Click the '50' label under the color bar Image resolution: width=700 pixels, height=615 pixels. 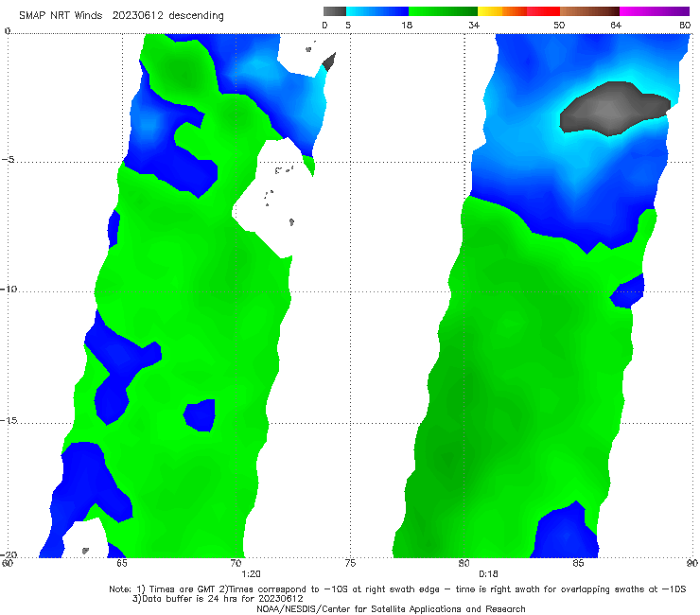559,26
